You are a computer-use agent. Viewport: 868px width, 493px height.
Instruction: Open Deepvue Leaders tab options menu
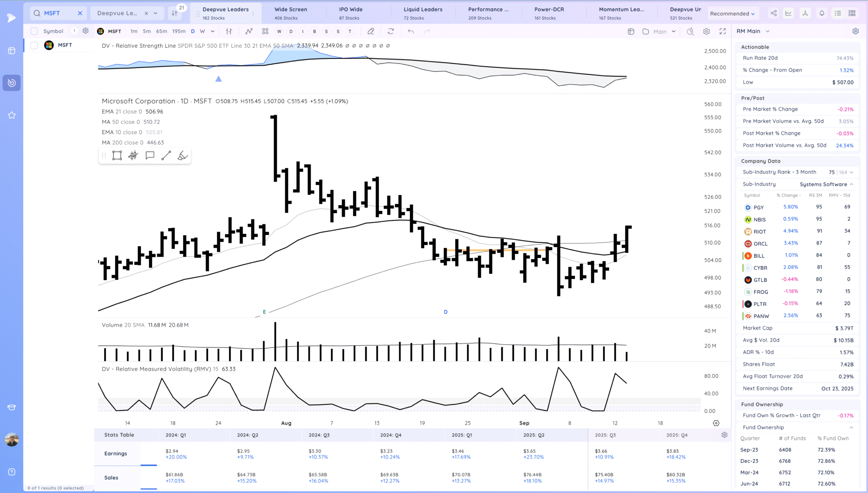click(253, 14)
